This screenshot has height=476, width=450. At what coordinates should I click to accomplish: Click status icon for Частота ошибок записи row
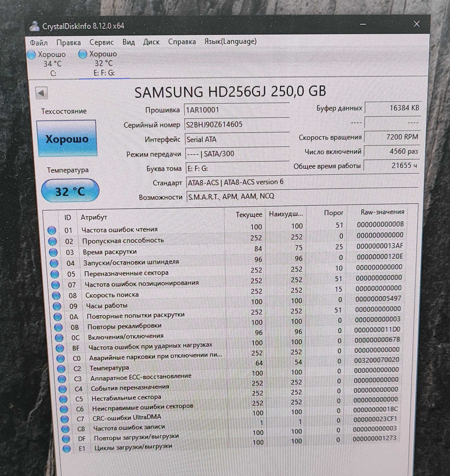(x=65, y=429)
